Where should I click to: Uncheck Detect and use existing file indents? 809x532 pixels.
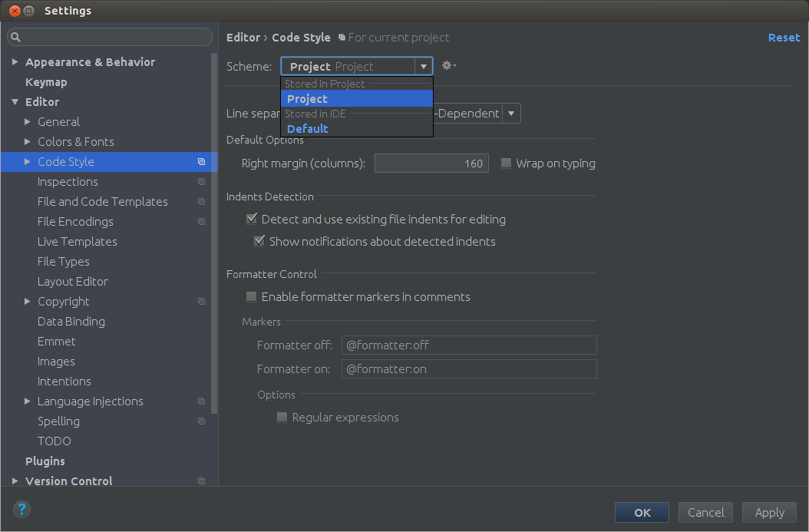pos(252,220)
